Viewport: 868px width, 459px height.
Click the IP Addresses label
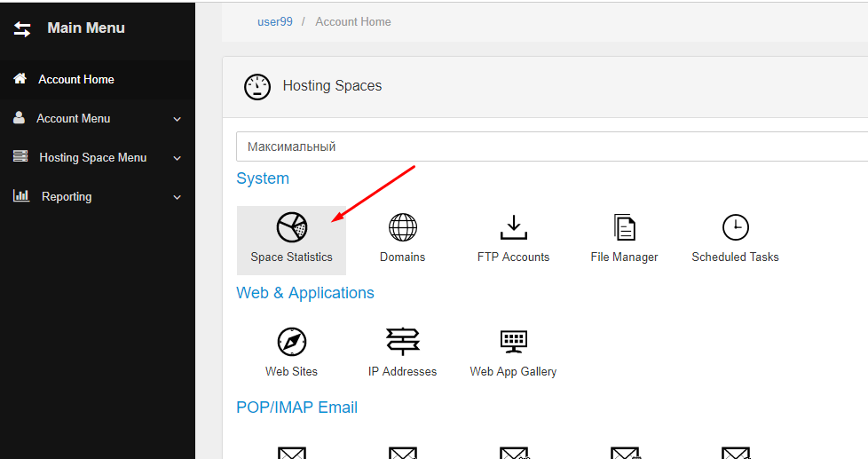pos(402,371)
